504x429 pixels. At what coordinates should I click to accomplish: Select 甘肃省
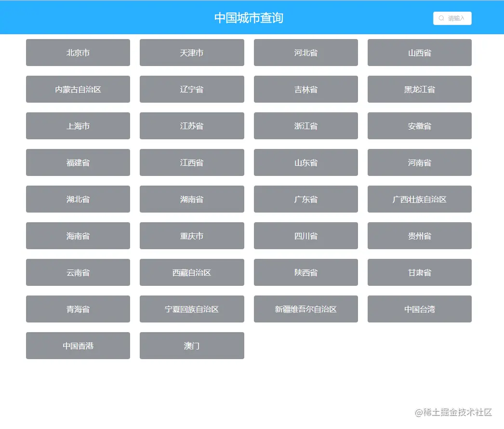(x=420, y=273)
